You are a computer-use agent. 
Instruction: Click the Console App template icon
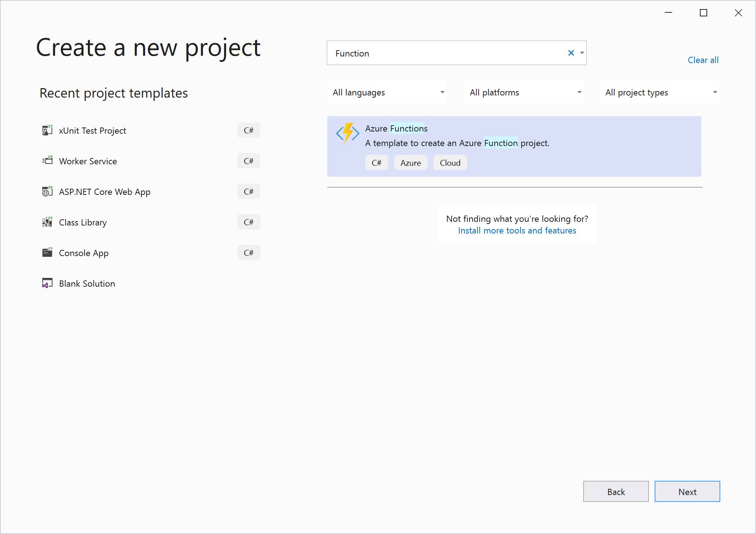point(47,252)
